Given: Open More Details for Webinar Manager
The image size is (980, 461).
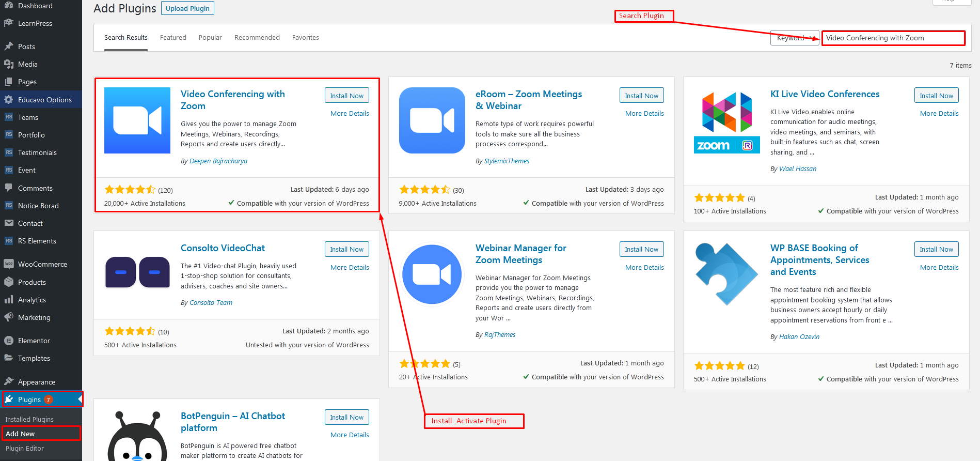Looking at the screenshot, I should (644, 268).
